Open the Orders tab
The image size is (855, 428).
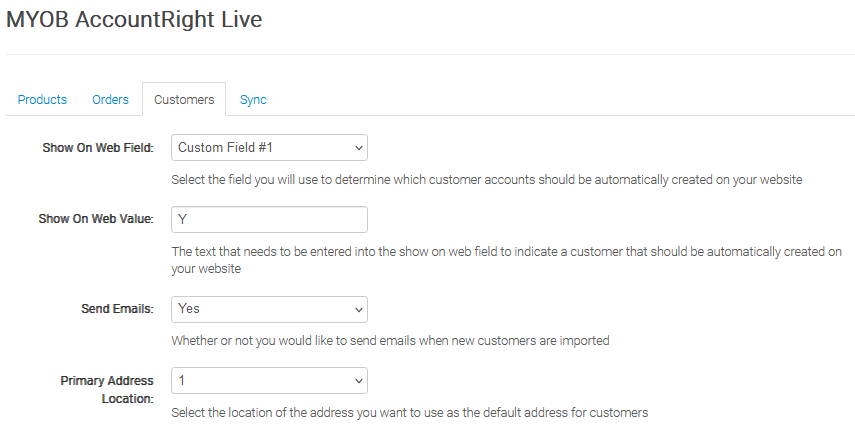[110, 100]
